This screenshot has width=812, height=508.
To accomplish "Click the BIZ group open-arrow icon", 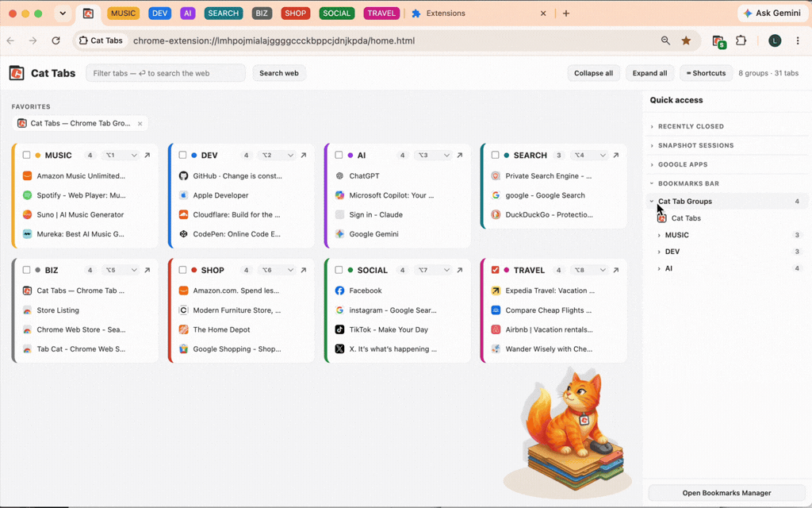I will click(147, 270).
